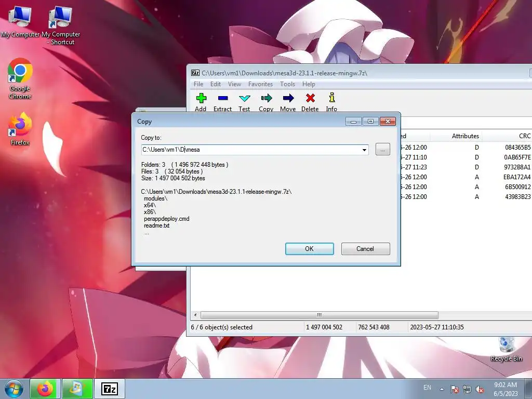This screenshot has width=532, height=399.
Task: Click the status bar size 1 497 004 502
Action: click(x=324, y=327)
